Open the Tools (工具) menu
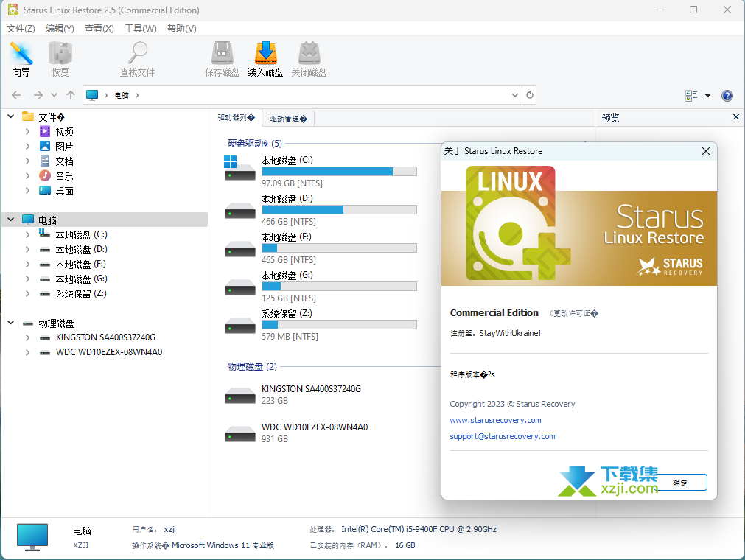The image size is (745, 560). point(141,29)
